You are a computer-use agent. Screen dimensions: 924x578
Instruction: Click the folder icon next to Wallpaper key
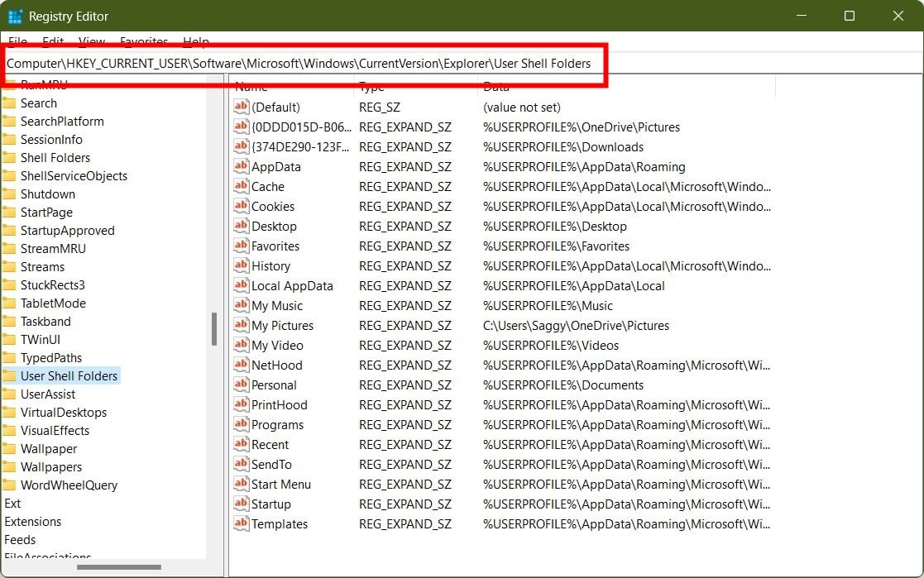pyautogui.click(x=9, y=448)
